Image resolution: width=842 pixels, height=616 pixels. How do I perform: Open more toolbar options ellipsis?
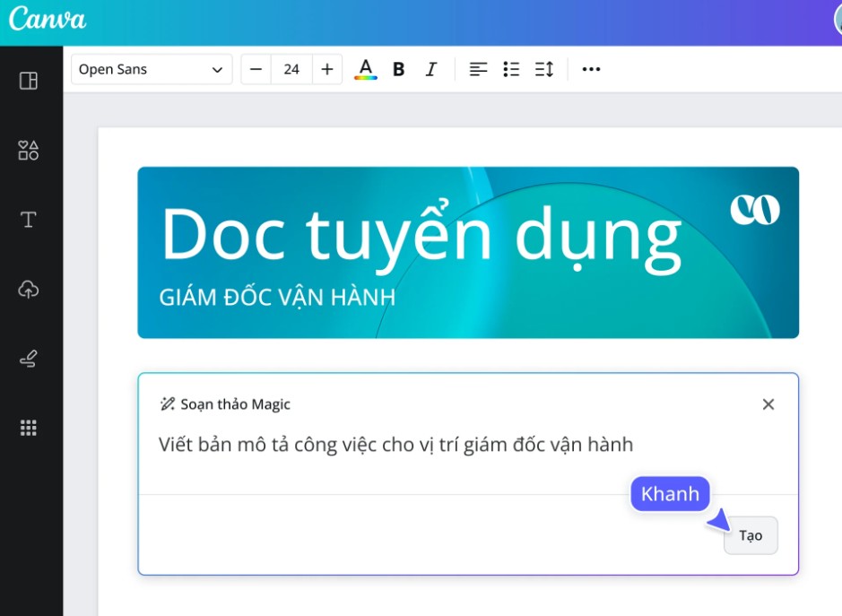pos(591,69)
